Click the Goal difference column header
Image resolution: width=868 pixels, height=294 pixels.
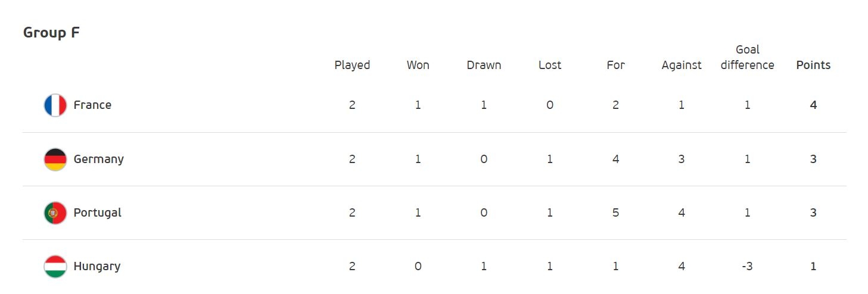coord(748,57)
